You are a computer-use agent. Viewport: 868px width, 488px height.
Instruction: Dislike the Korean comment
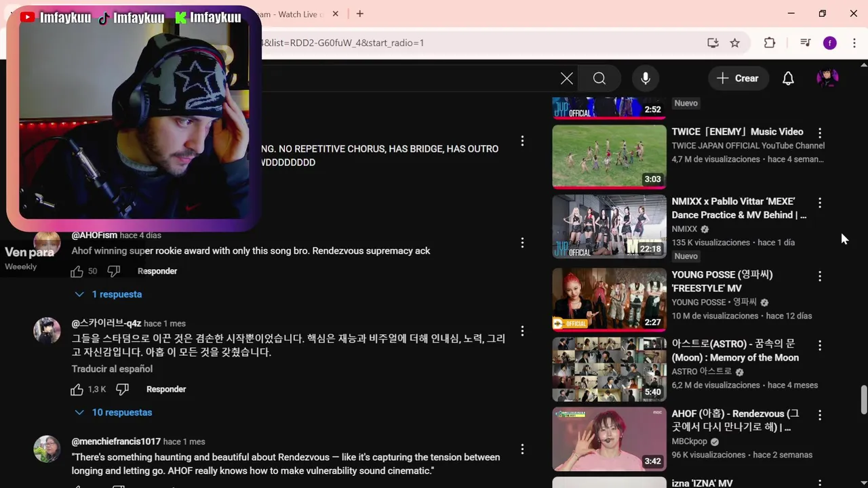click(122, 389)
